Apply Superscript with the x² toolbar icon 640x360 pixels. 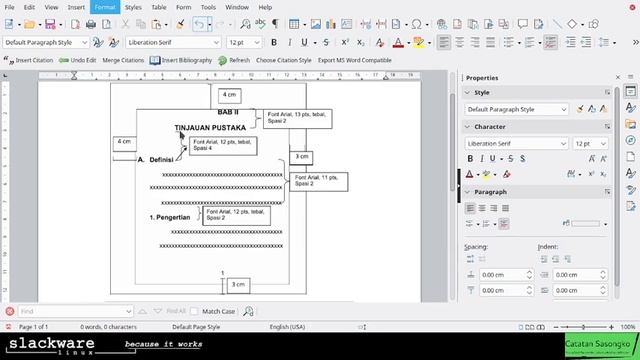(345, 42)
